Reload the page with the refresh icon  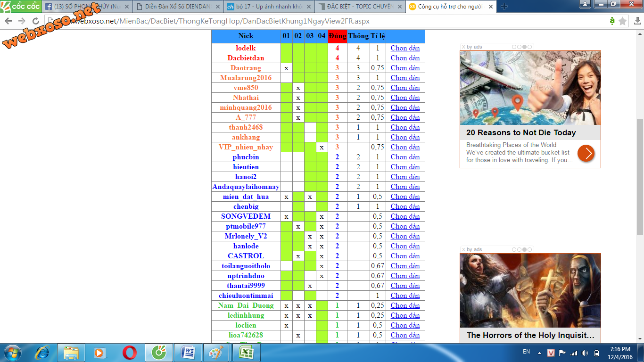tap(36, 21)
